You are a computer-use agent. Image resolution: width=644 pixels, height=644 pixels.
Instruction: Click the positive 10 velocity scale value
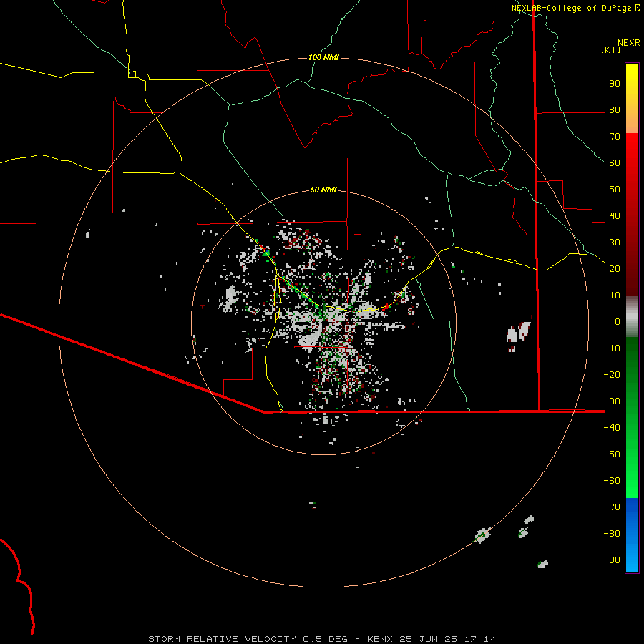pyautogui.click(x=615, y=296)
